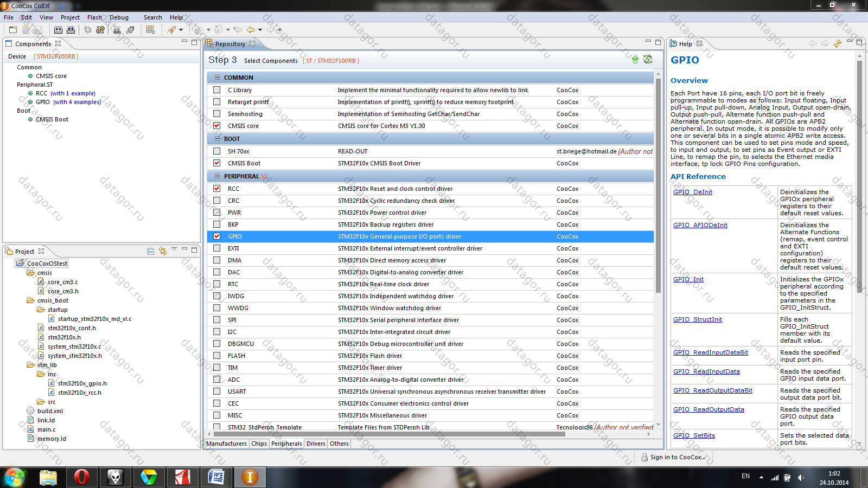This screenshot has height=488, width=868.
Task: Collapse the COMMON section
Action: [x=218, y=78]
